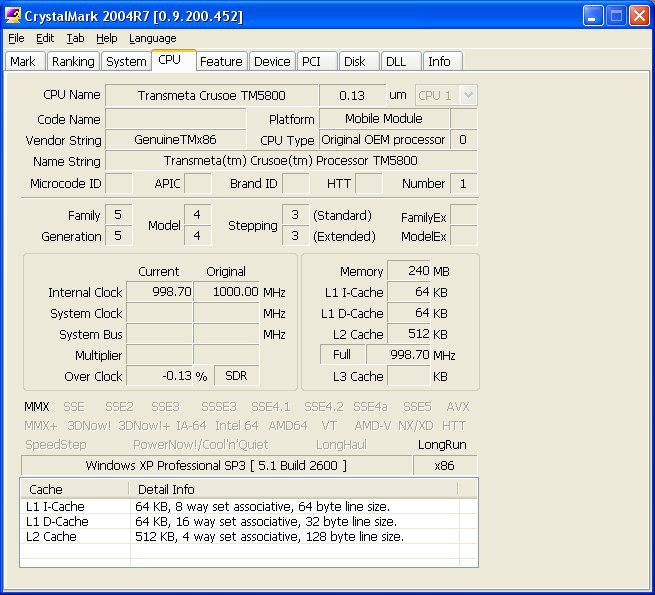Switch to the DLL tab

400,61
